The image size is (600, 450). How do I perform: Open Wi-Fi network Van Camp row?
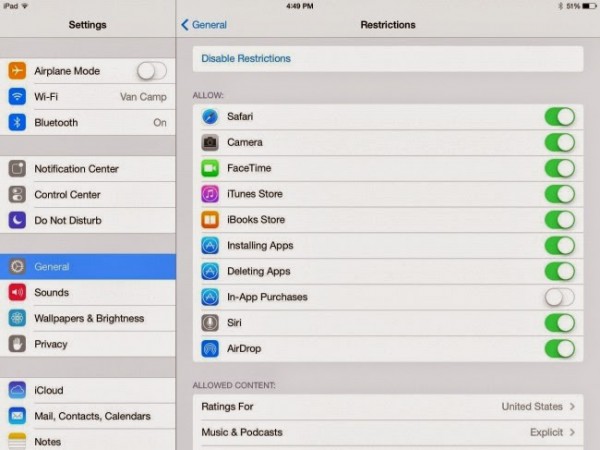click(88, 96)
